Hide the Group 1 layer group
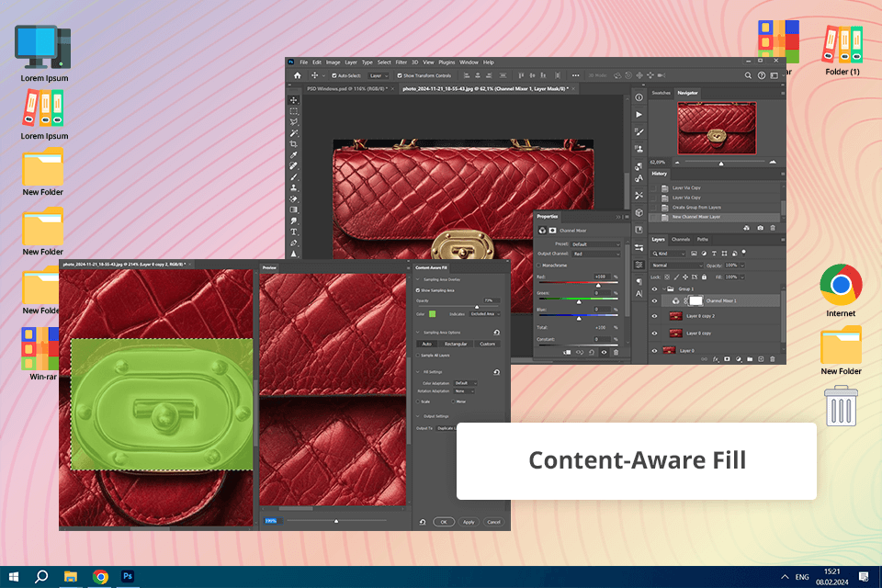 pos(654,288)
